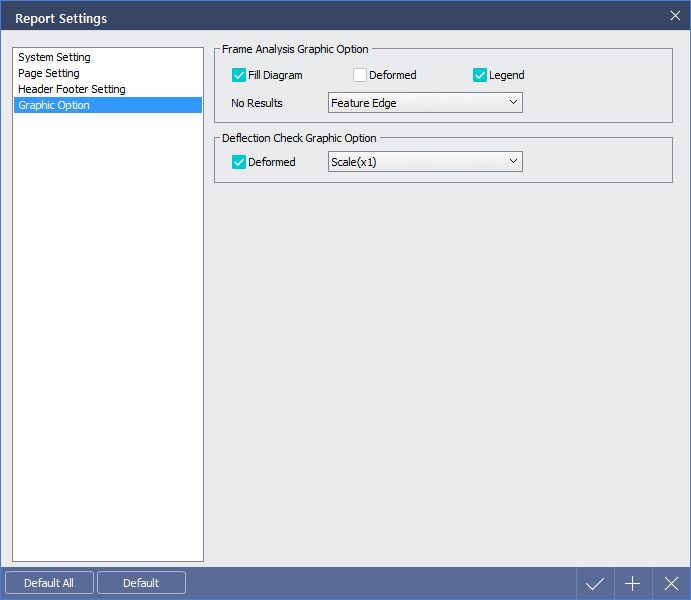Select System Setting in the list
The width and height of the screenshot is (691, 600).
(x=54, y=57)
